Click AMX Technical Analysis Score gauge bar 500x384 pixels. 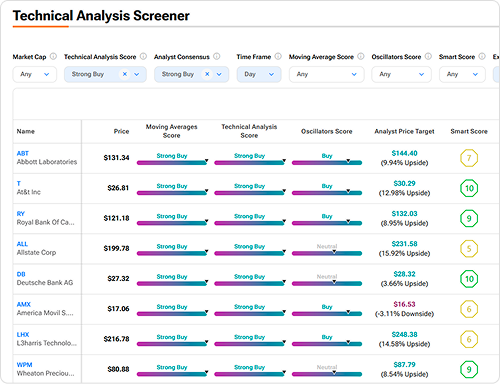tap(250, 314)
